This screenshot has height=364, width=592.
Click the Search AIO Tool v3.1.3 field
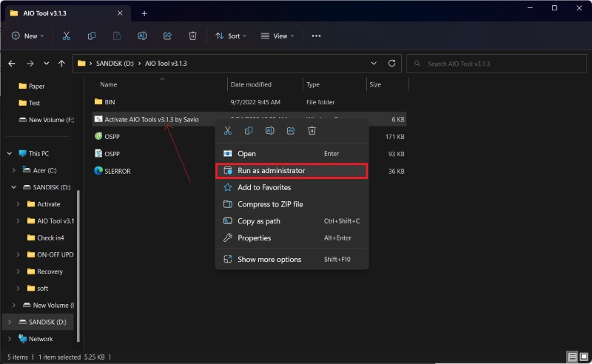[x=496, y=64]
